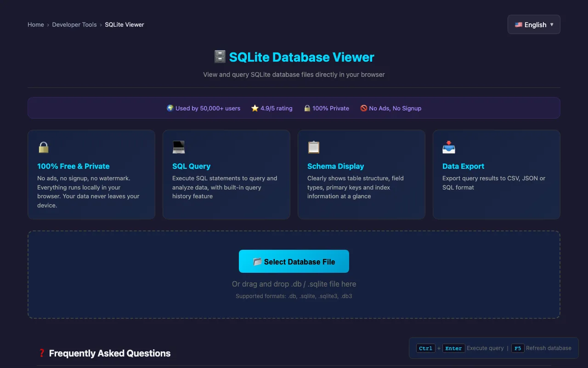The width and height of the screenshot is (588, 368).
Task: Click the US flag icon in language selector
Action: pos(519,25)
